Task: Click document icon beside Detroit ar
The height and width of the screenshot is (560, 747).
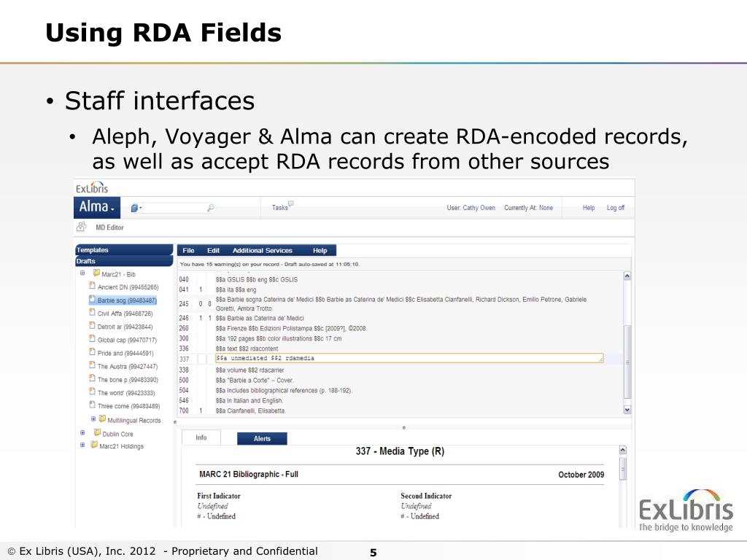Action: pyautogui.click(x=93, y=326)
